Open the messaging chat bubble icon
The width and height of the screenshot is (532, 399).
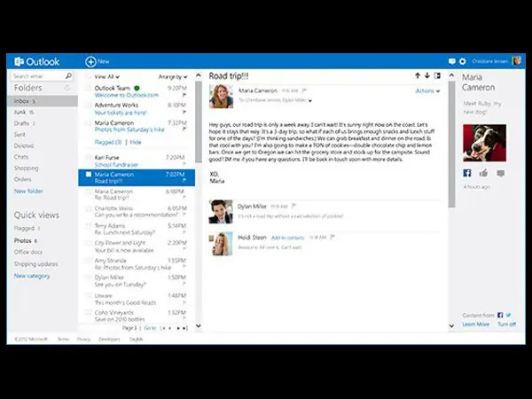tap(451, 61)
